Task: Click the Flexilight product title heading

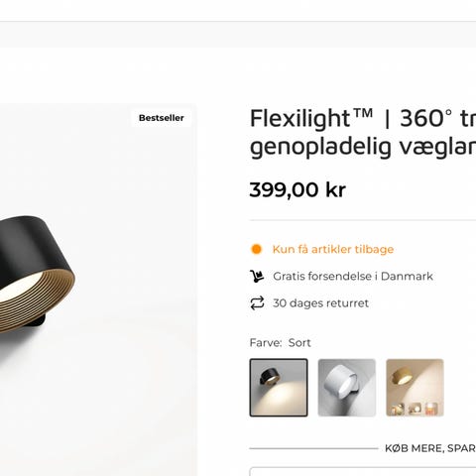Action: pos(363,132)
